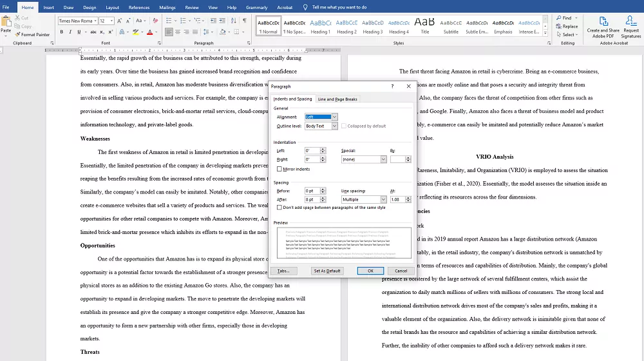Open the File menu

tap(6, 7)
